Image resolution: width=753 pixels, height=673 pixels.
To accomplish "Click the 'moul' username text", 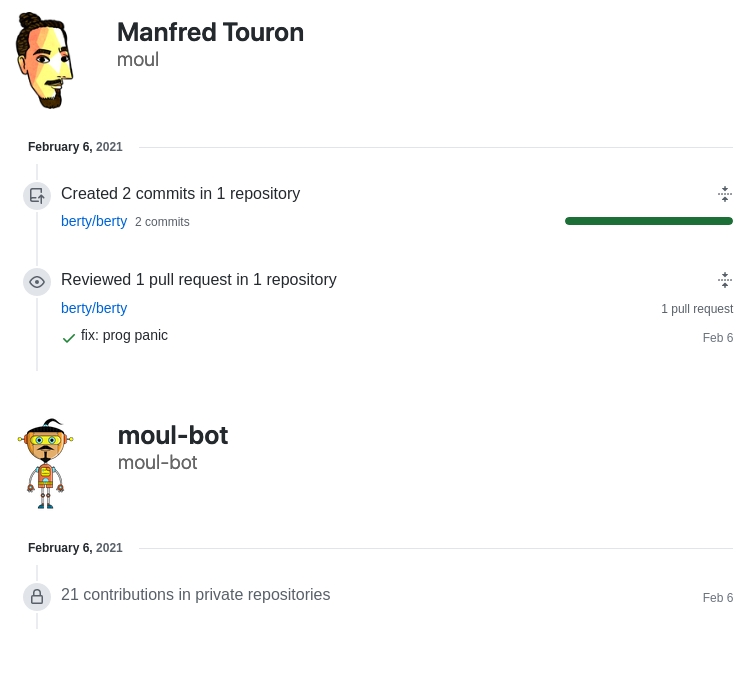I will pos(138,59).
